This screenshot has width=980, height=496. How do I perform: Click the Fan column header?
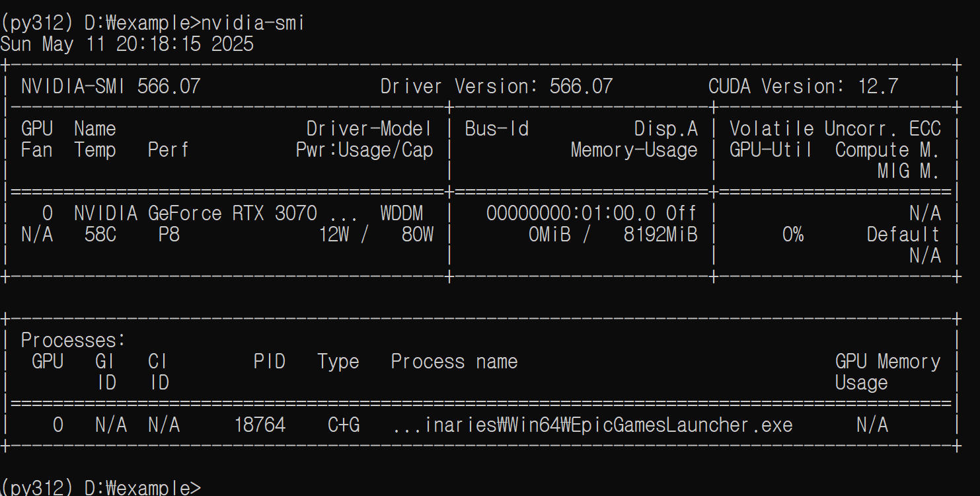[36, 150]
